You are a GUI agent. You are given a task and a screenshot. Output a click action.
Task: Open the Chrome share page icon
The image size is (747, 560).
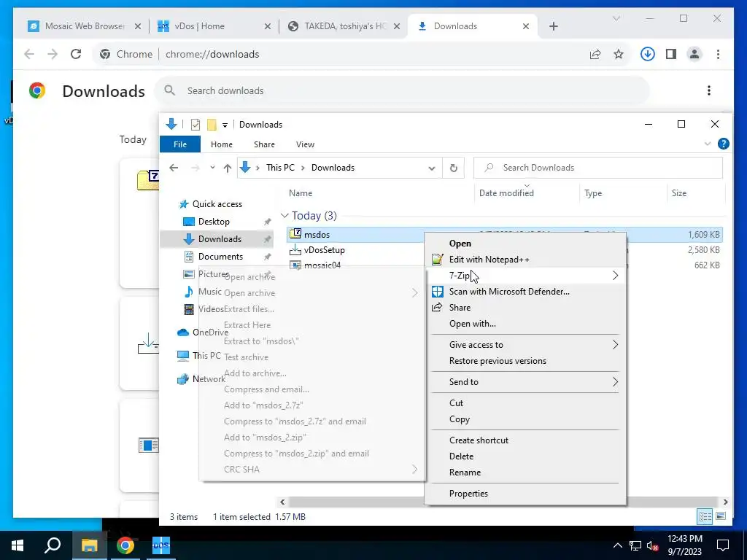pyautogui.click(x=595, y=54)
